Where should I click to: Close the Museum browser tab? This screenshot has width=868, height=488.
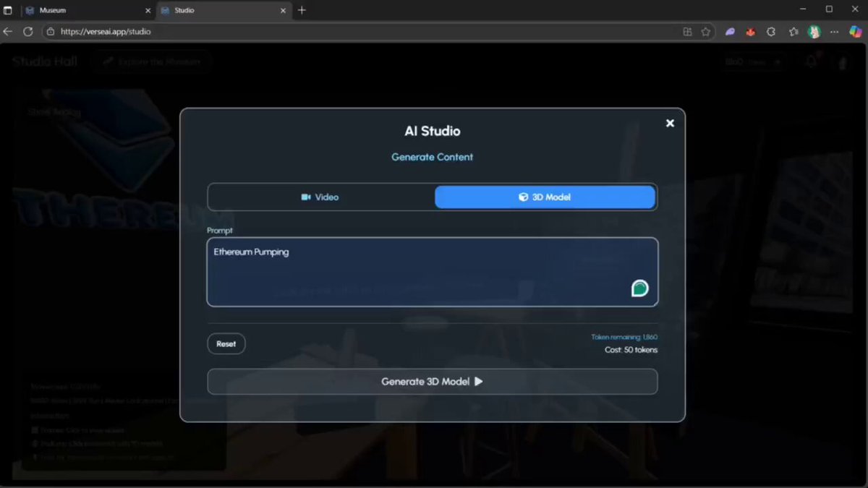148,11
